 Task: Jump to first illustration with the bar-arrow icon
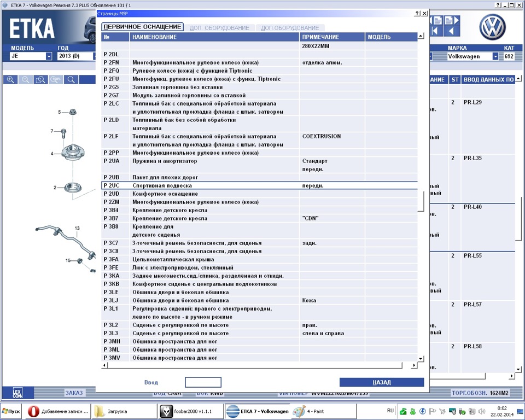tap(436, 31)
